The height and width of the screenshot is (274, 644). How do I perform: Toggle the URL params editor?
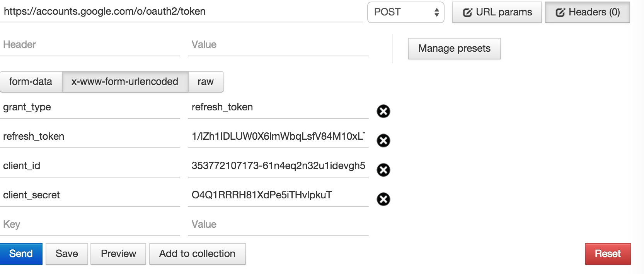coord(497,12)
